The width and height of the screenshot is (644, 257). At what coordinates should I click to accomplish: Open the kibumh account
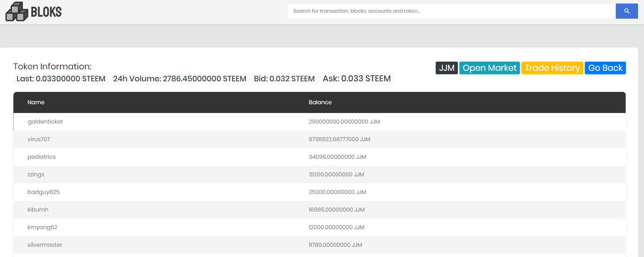point(38,210)
